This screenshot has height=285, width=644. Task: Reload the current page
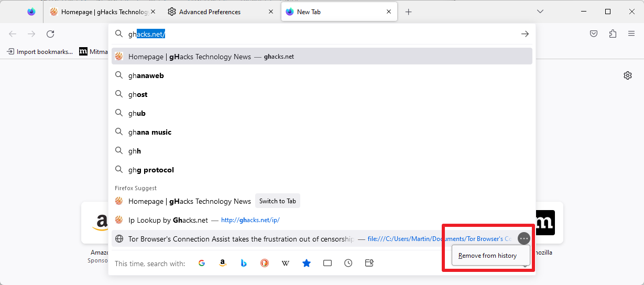[50, 34]
